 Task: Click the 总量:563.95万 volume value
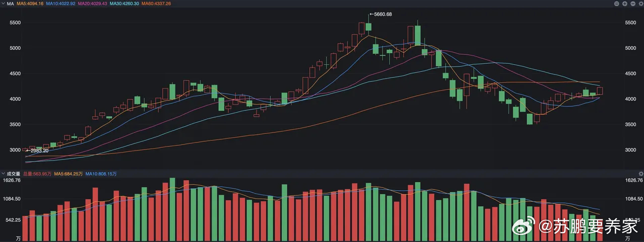point(37,174)
